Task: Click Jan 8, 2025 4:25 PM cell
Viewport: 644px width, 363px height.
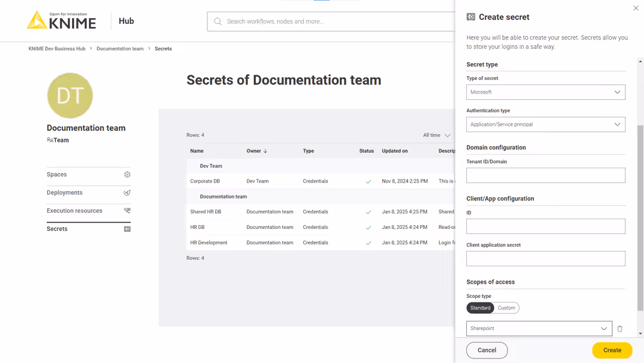Action: tap(404, 211)
